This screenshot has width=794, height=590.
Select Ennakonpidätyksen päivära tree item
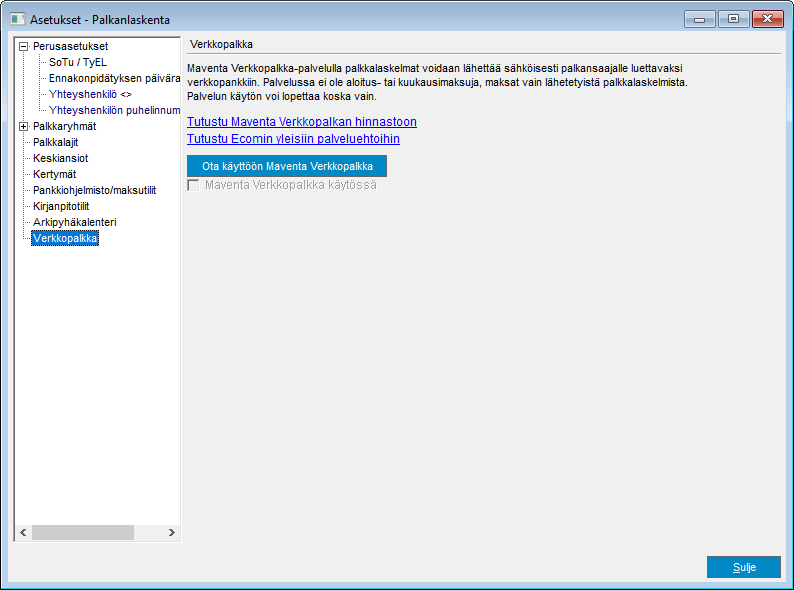pos(114,78)
